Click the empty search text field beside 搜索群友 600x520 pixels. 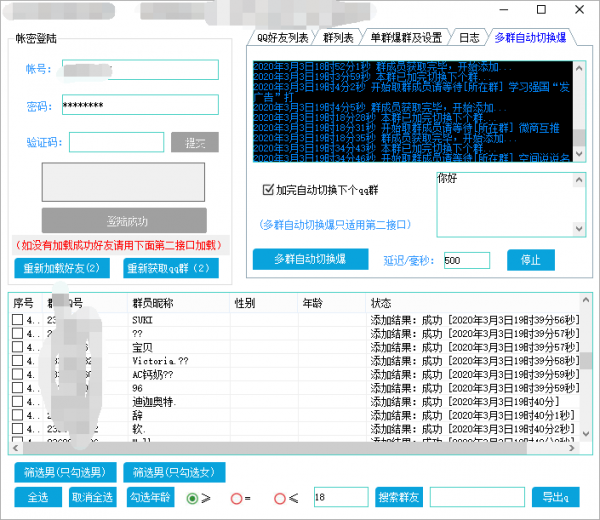(x=477, y=497)
